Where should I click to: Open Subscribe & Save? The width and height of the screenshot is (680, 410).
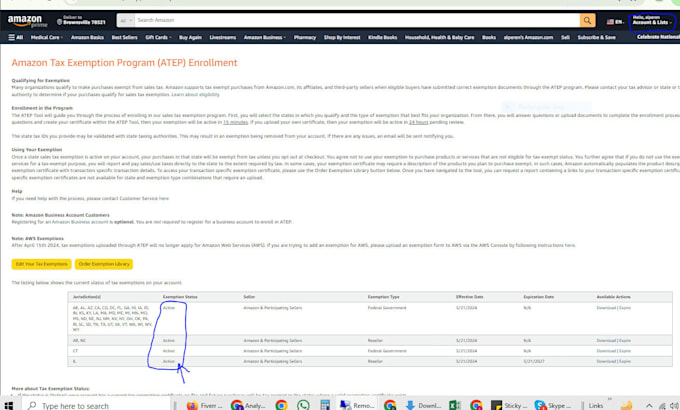point(596,37)
